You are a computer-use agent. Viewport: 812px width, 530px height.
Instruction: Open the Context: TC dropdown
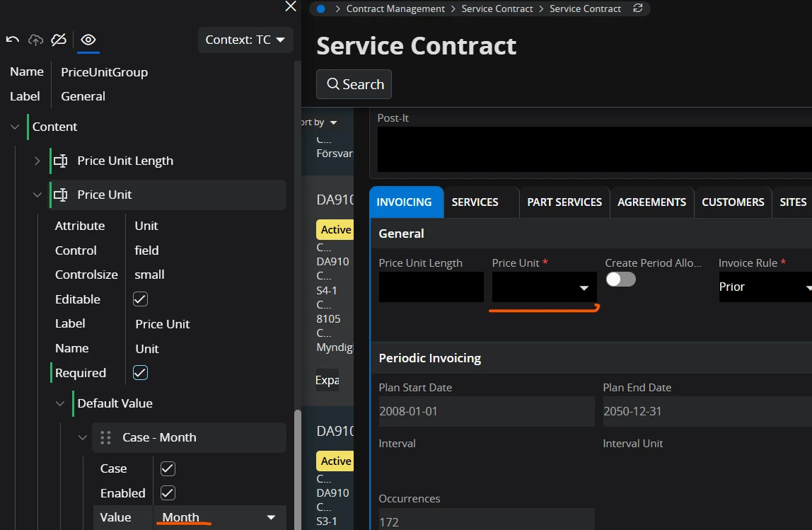245,40
